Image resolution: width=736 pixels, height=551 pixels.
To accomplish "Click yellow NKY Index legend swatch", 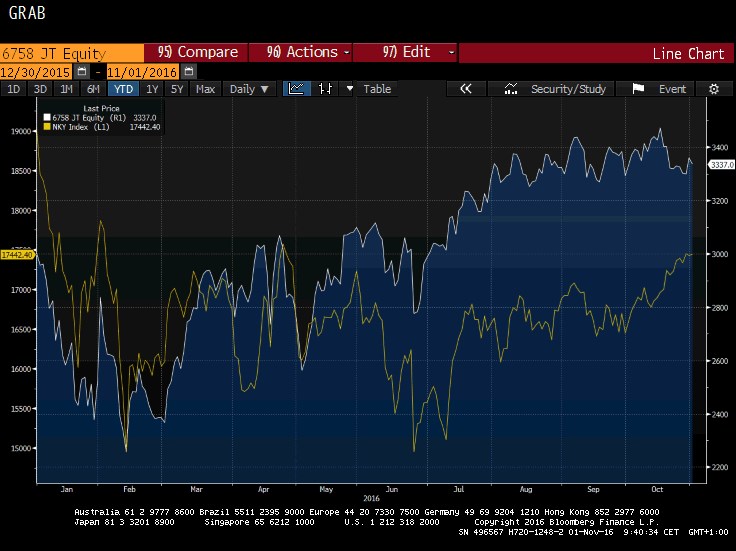I will click(45, 129).
